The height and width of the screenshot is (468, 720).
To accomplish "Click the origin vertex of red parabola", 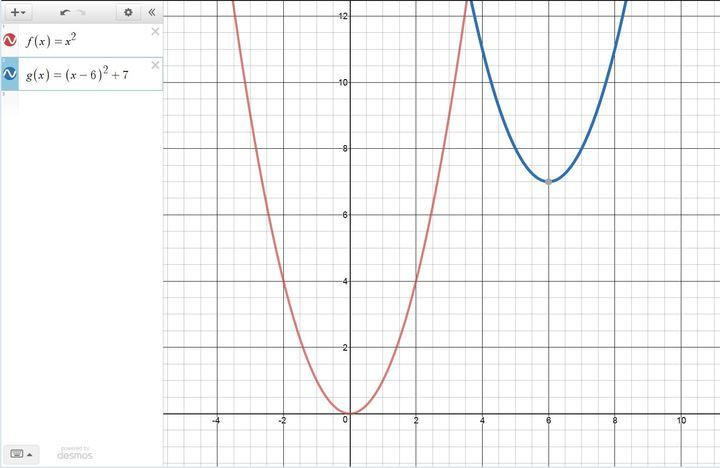I will click(x=349, y=413).
